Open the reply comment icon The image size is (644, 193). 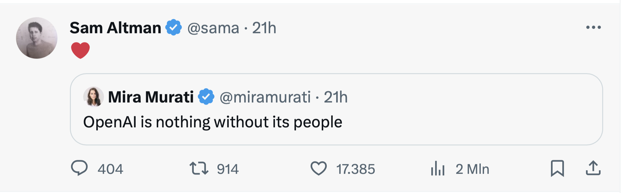79,168
